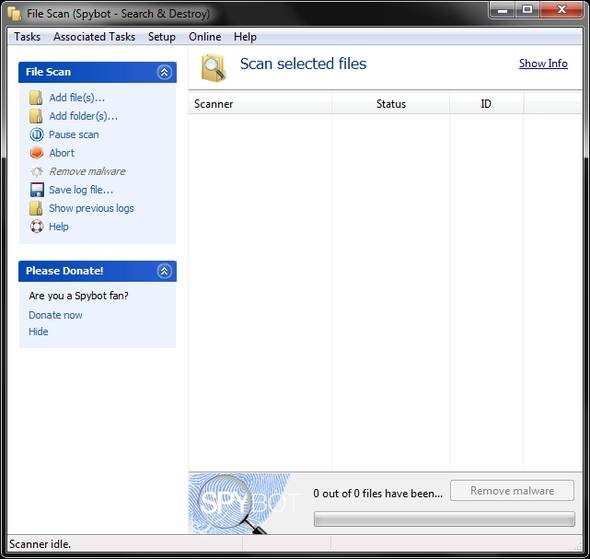Click the lifebuoy Help icon in sidebar

point(36,226)
